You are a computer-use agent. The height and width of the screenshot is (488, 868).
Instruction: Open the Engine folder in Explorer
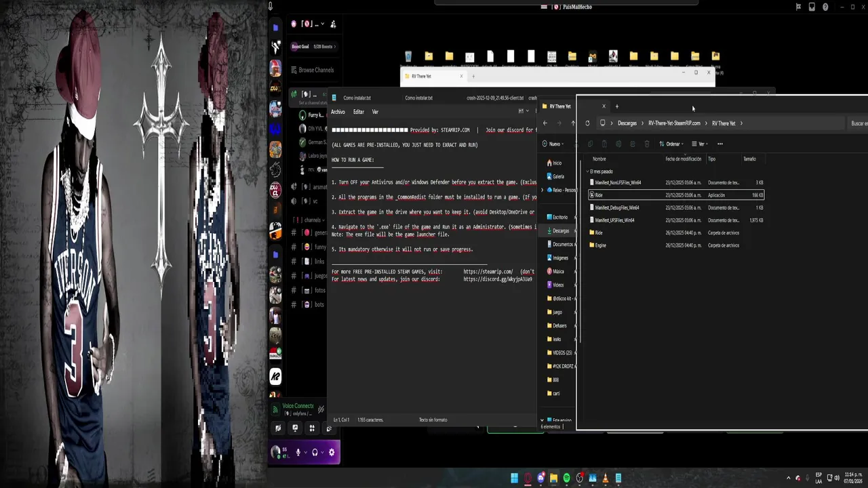pos(676,245)
